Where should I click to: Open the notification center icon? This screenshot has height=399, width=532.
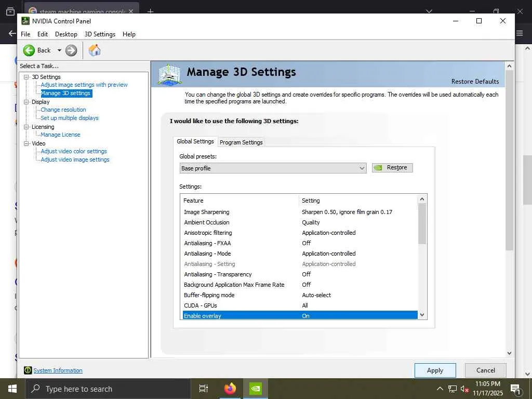point(515,389)
